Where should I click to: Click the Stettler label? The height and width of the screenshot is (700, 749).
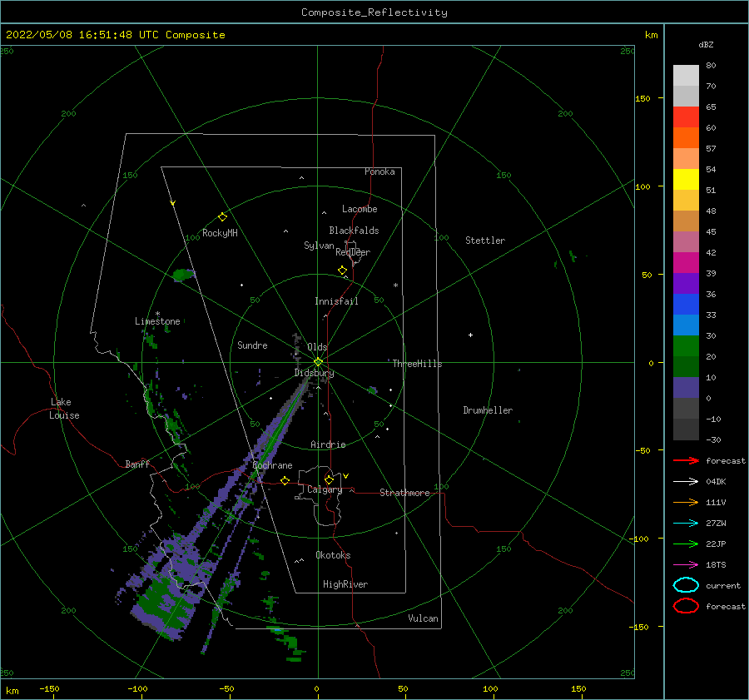tap(485, 241)
